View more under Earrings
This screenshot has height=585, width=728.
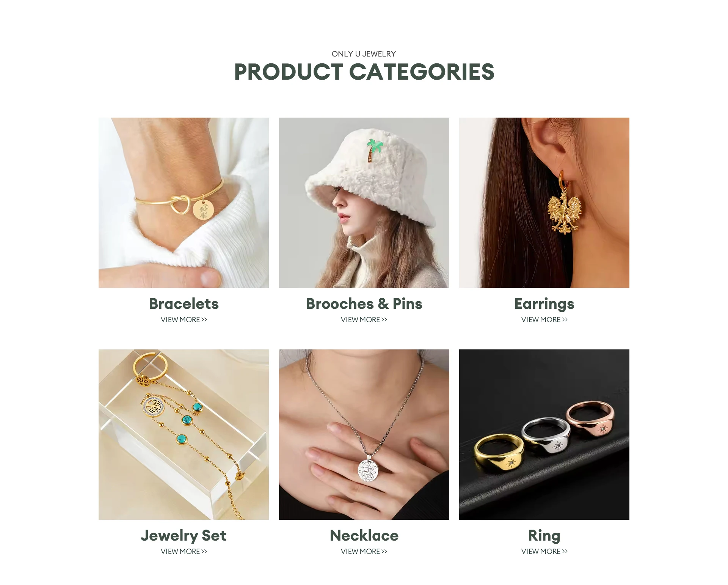[544, 319]
